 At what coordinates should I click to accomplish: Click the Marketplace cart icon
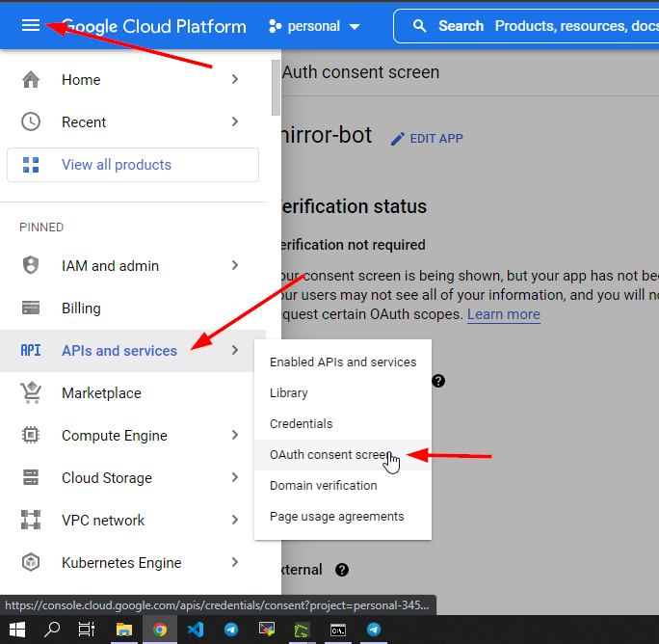tap(31, 392)
